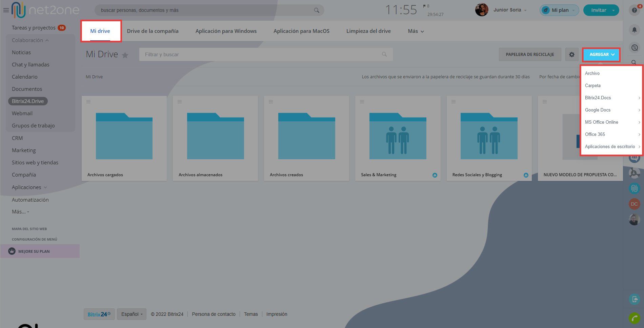The image size is (644, 328).
Task: Open the Archivos creados row menu icon
Action: [x=271, y=102]
